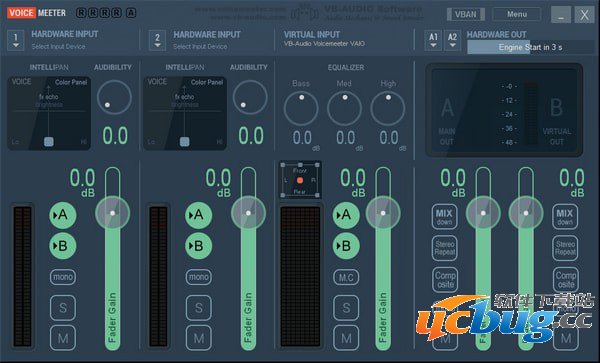This screenshot has width=600, height=363.
Task: Click Audibility knob of Hardware Input 1
Action: click(114, 97)
